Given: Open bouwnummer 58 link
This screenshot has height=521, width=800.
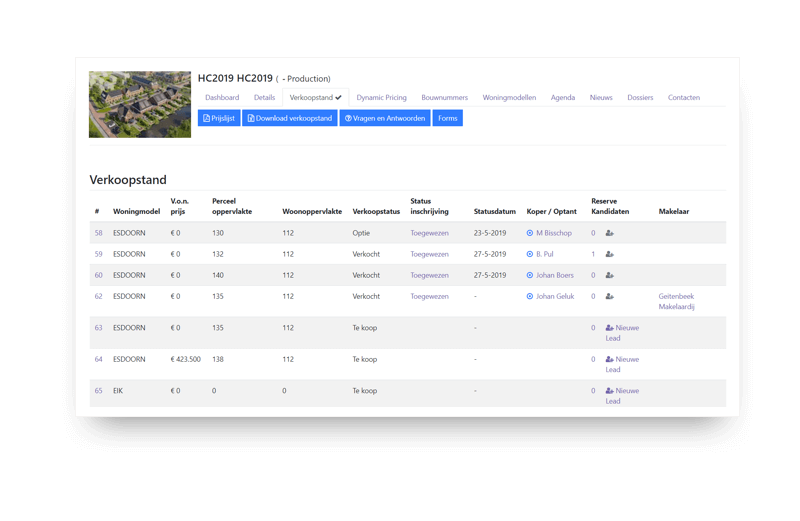Looking at the screenshot, I should point(98,233).
